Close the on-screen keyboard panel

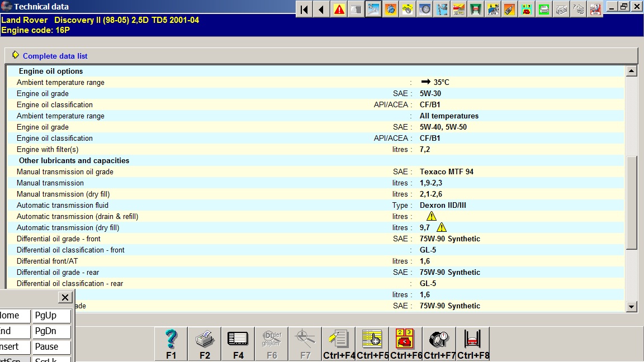tap(65, 298)
